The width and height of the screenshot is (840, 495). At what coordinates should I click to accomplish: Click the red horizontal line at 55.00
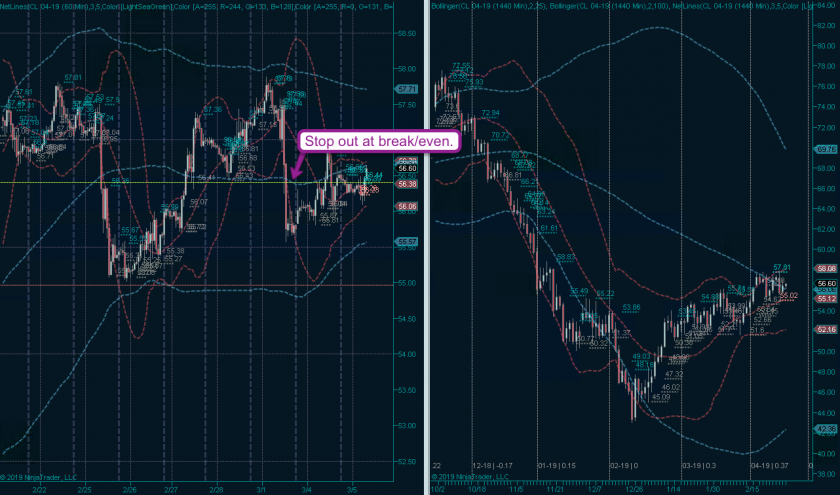(197, 285)
